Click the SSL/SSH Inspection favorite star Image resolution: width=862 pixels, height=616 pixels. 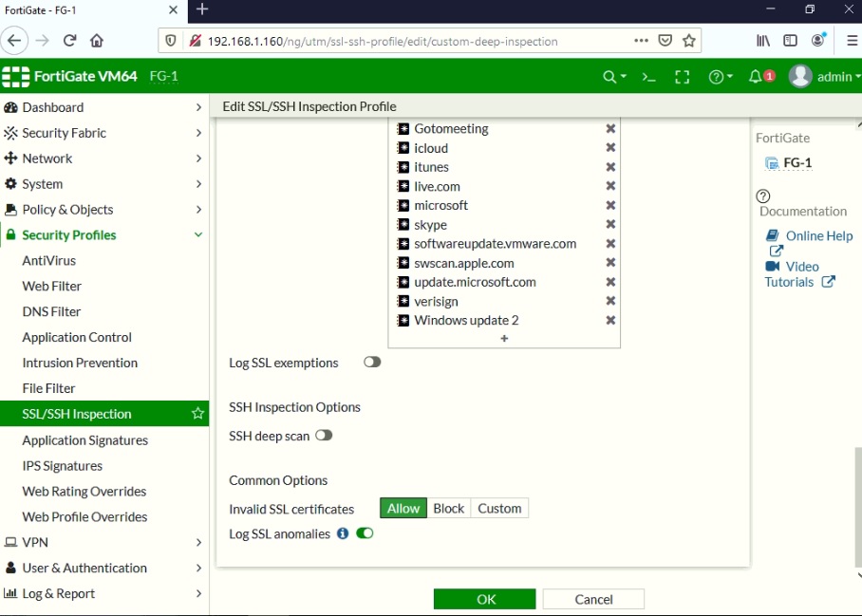[x=197, y=413]
